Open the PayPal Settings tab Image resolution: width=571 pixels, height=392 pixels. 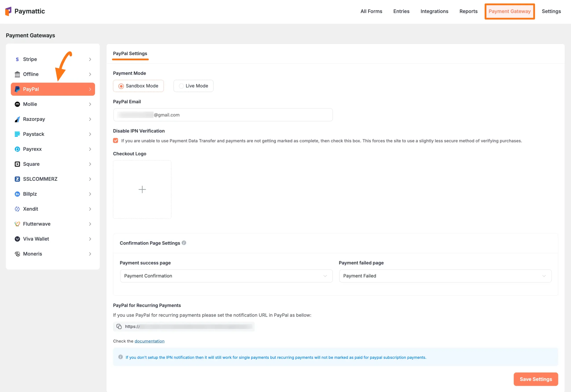(x=130, y=54)
